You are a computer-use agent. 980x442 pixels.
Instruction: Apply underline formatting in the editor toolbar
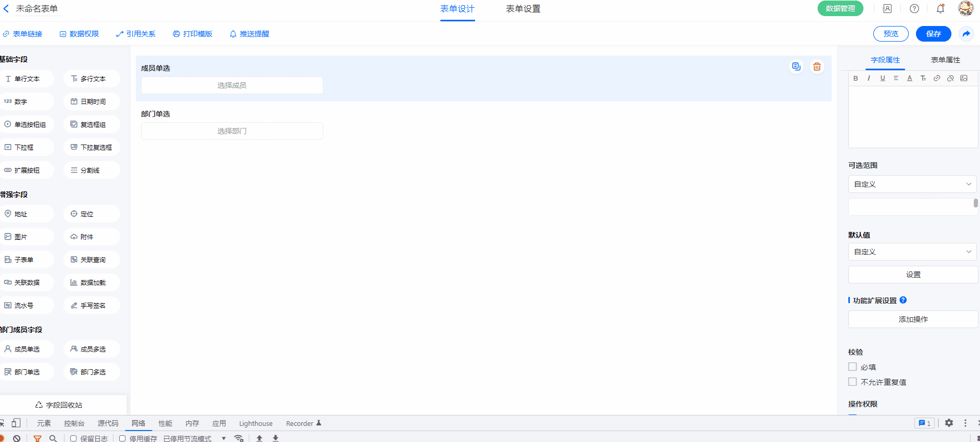point(883,79)
